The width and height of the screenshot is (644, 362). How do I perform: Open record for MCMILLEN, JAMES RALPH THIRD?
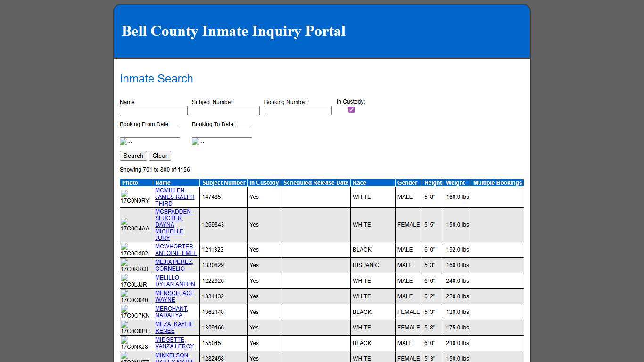[174, 197]
